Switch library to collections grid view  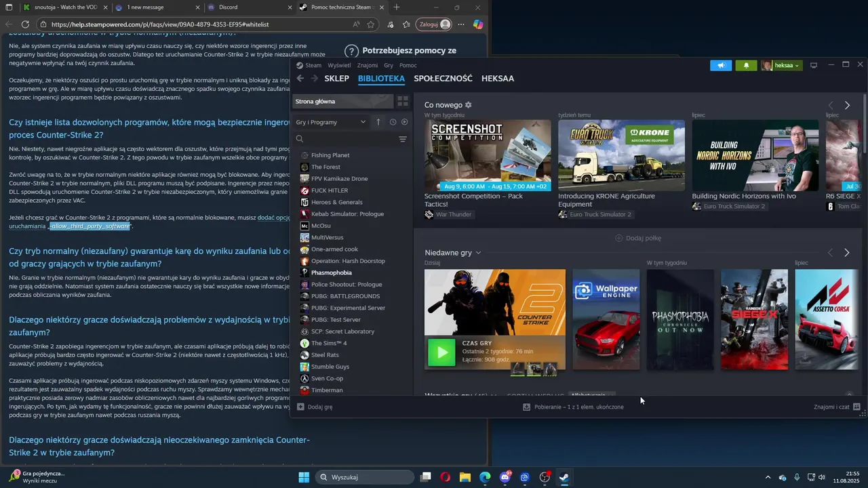click(x=403, y=101)
